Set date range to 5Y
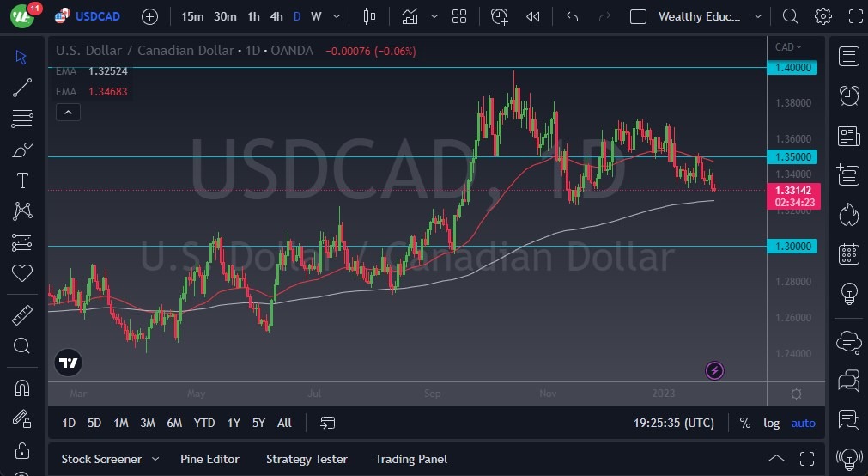 (x=258, y=423)
